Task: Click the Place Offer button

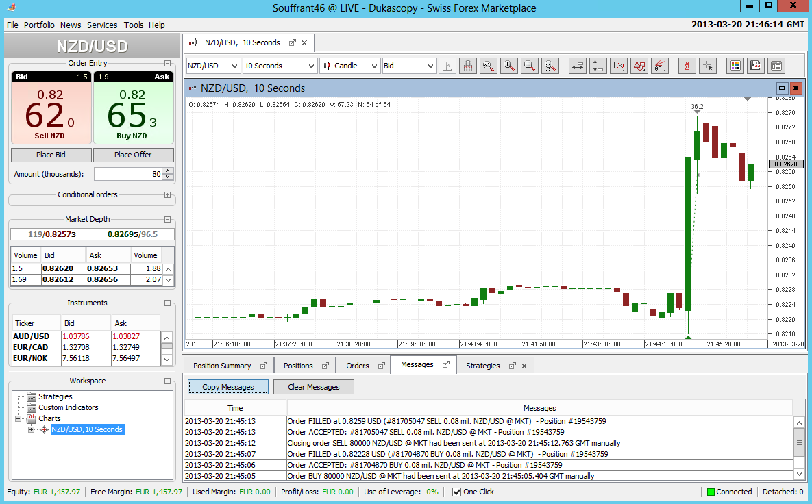Action: click(133, 155)
